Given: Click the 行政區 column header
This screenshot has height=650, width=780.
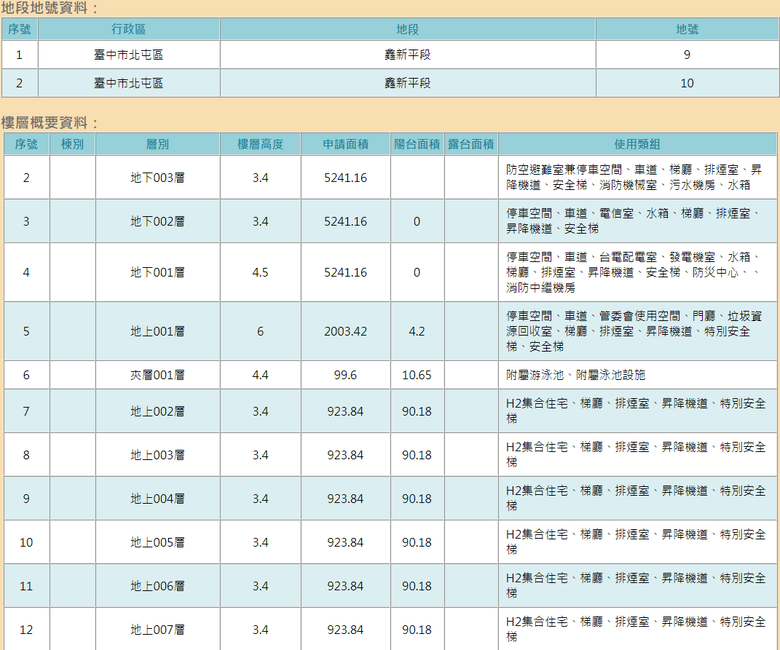Looking at the screenshot, I should (129, 29).
